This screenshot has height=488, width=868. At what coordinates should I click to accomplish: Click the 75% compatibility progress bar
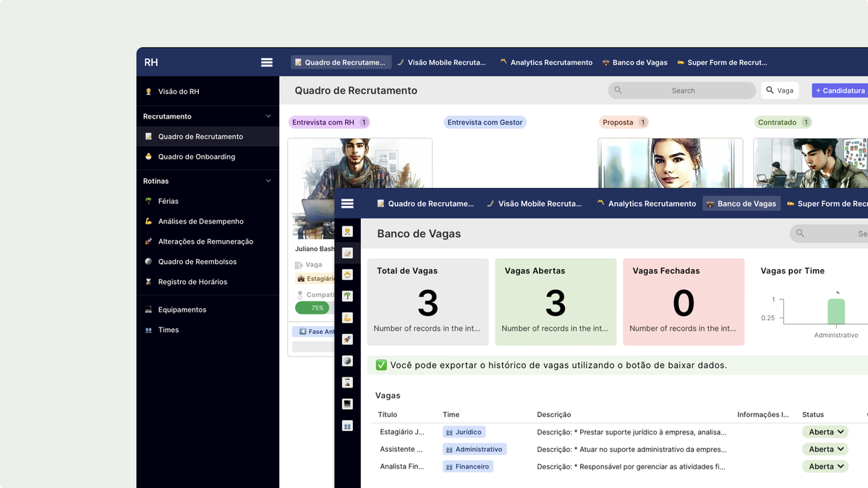[x=313, y=307]
